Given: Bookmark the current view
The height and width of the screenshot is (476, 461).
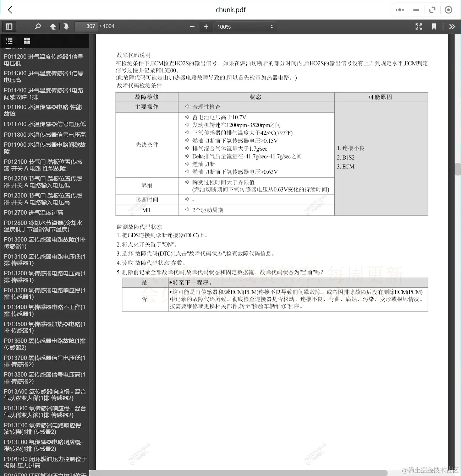Looking at the screenshot, I should (x=434, y=26).
